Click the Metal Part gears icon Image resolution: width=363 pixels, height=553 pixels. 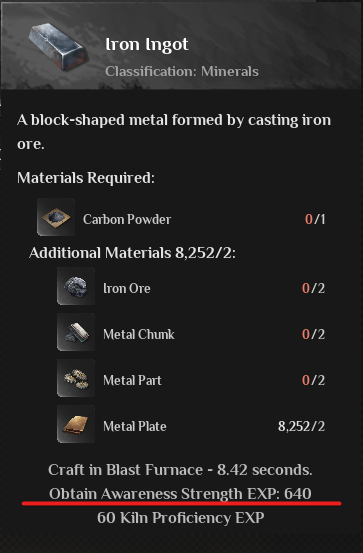pos(76,378)
